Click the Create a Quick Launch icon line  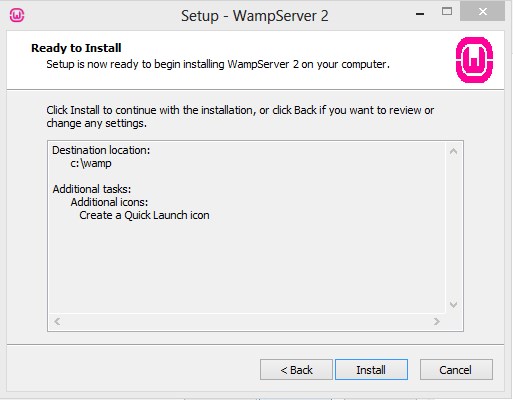pyautogui.click(x=144, y=215)
